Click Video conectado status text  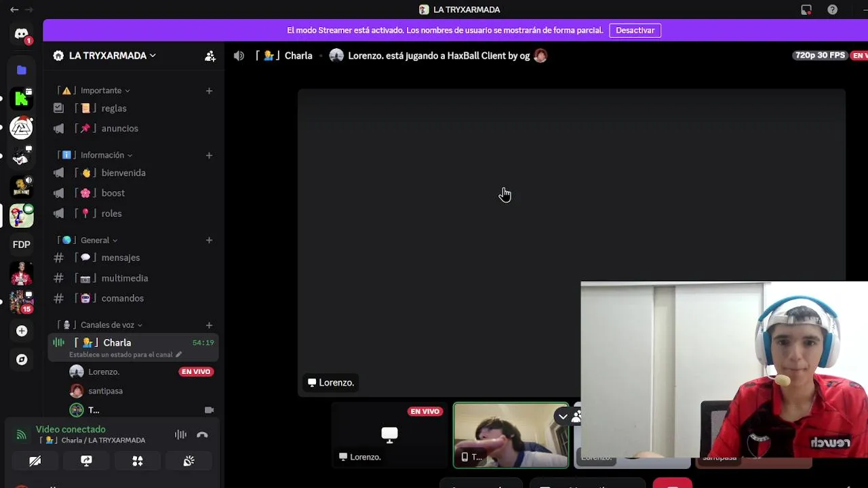tap(71, 430)
